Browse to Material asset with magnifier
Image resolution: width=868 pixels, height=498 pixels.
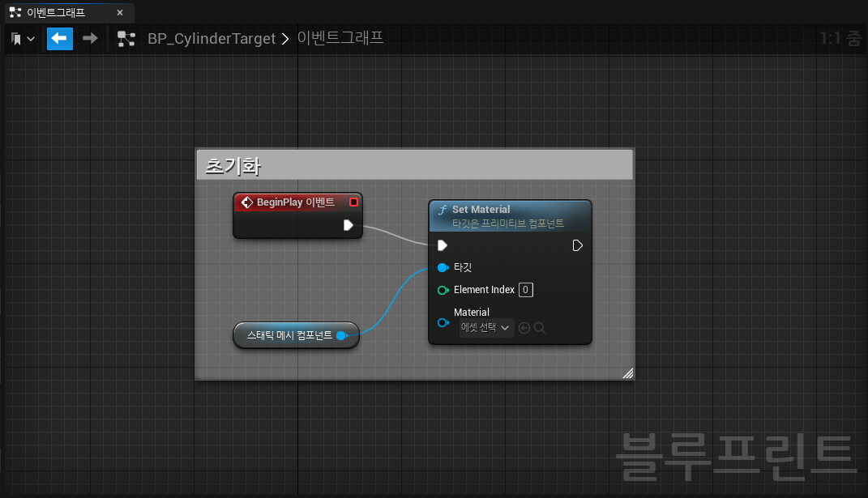pyautogui.click(x=540, y=328)
